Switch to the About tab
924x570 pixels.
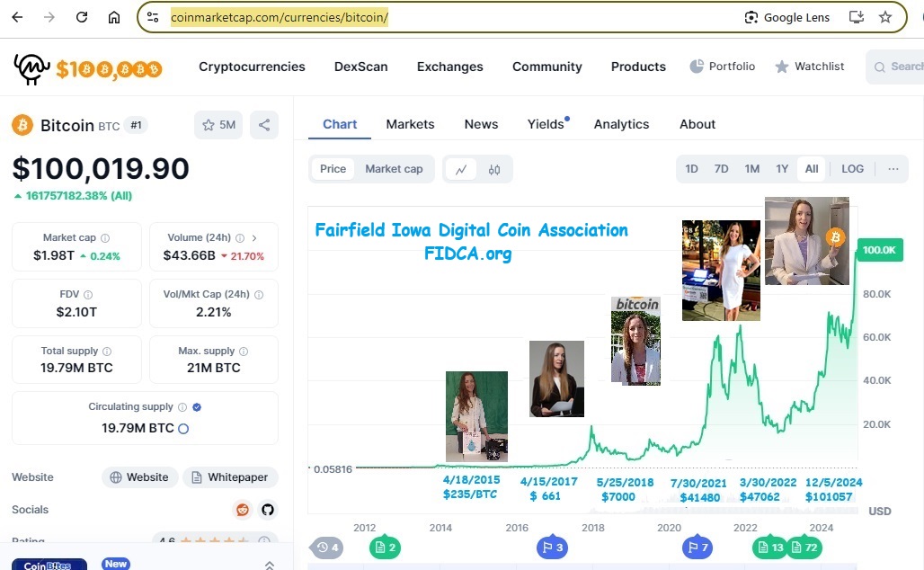coord(697,124)
